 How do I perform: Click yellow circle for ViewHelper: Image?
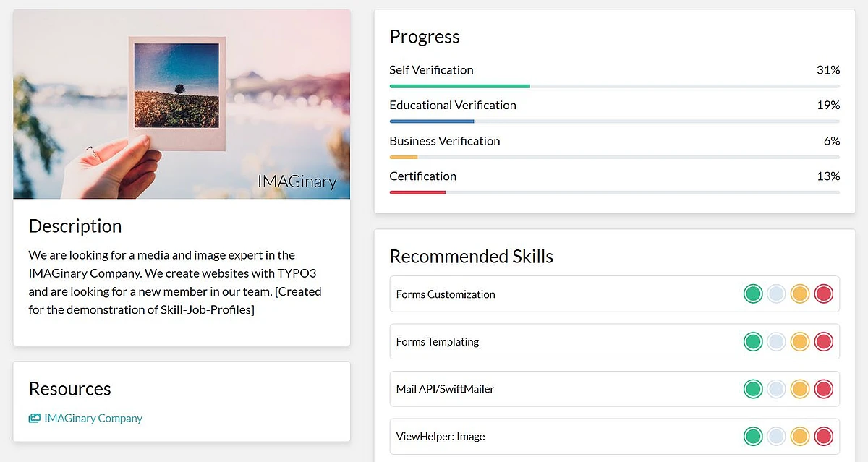pos(799,437)
